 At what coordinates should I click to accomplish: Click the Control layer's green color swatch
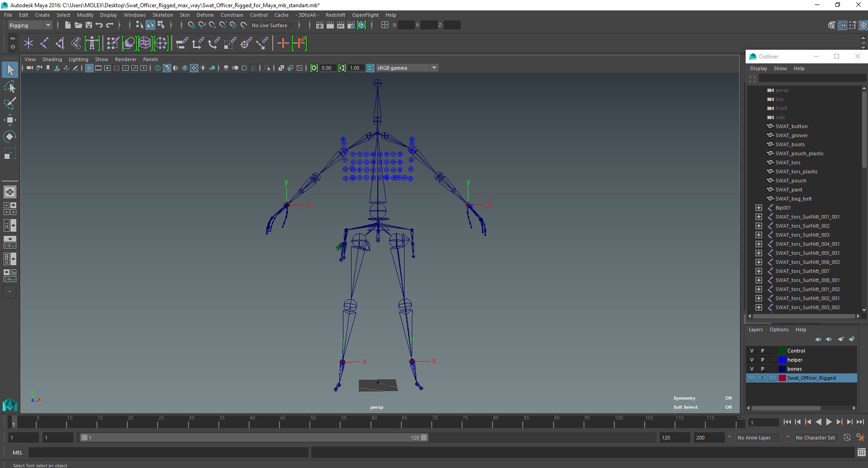[x=782, y=351]
